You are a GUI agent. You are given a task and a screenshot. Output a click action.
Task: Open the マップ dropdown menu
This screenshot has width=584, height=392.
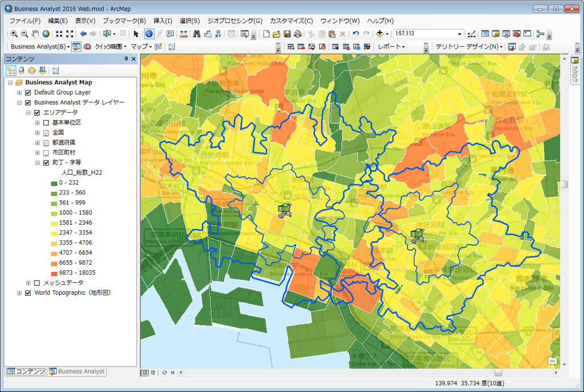[141, 47]
